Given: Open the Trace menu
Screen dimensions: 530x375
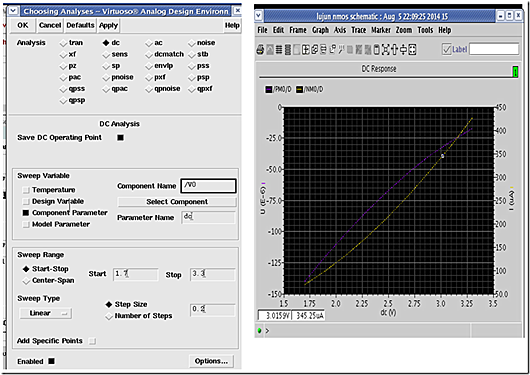Looking at the screenshot, I should [x=359, y=30].
